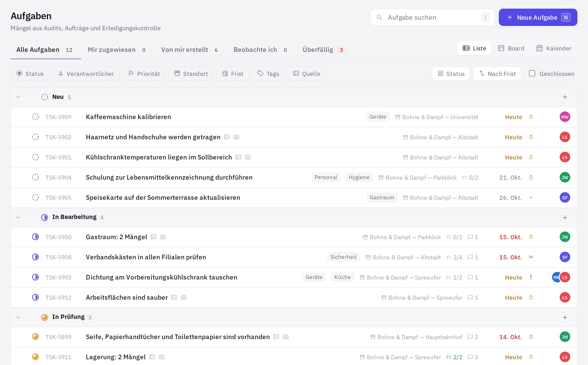Add a task to the Neu group

point(564,97)
